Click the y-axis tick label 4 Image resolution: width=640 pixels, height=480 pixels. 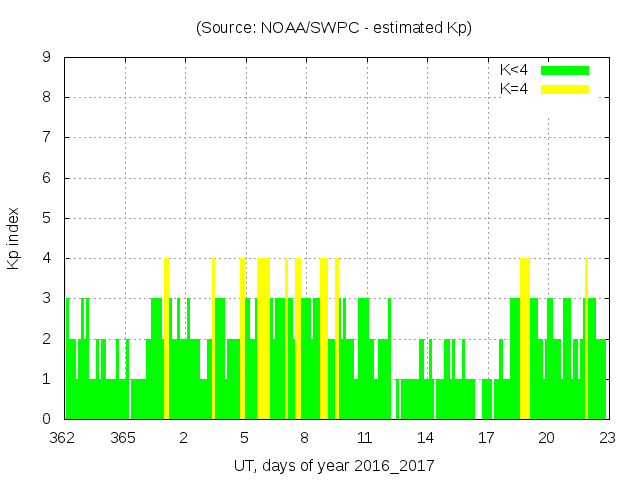tap(46, 258)
